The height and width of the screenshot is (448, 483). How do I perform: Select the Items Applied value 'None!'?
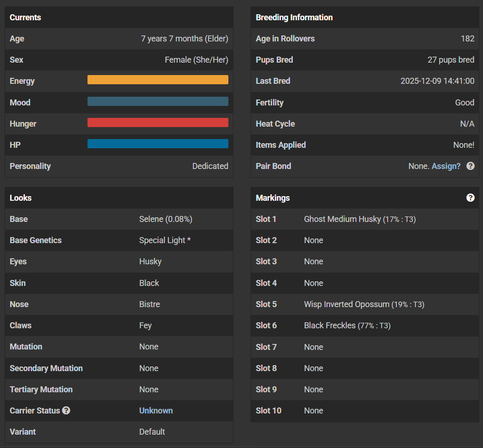click(464, 145)
